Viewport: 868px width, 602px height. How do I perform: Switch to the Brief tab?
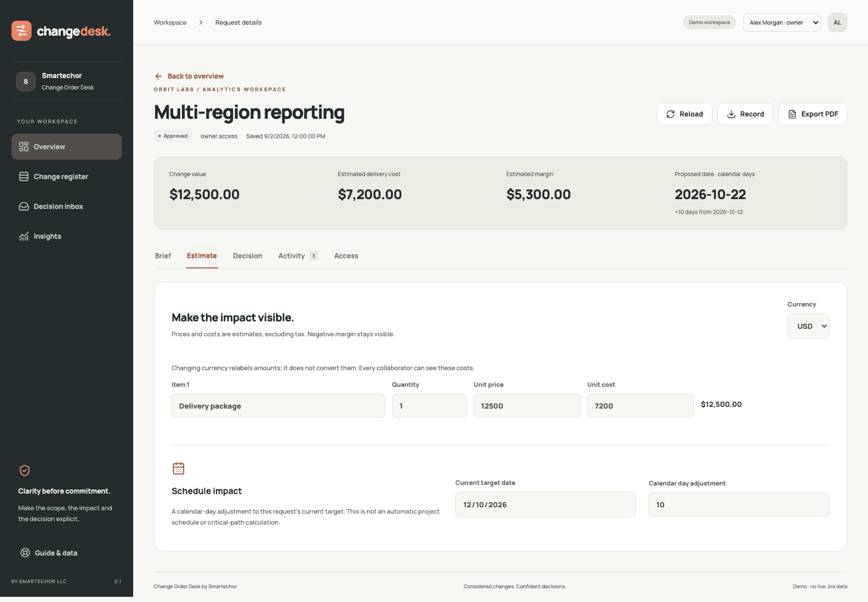(163, 256)
